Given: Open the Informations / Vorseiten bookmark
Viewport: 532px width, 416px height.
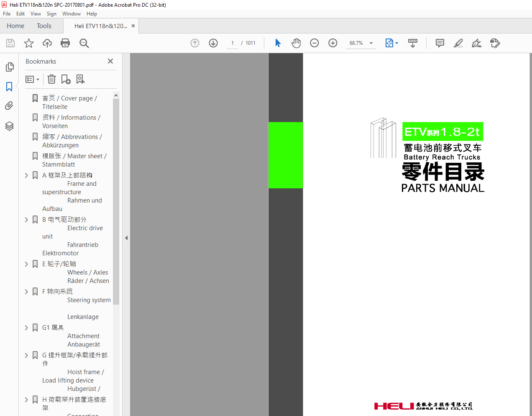Looking at the screenshot, I should pyautogui.click(x=71, y=122).
